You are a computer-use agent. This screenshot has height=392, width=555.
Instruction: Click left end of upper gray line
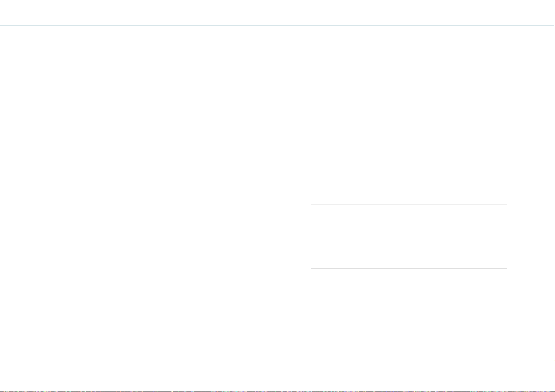point(312,205)
